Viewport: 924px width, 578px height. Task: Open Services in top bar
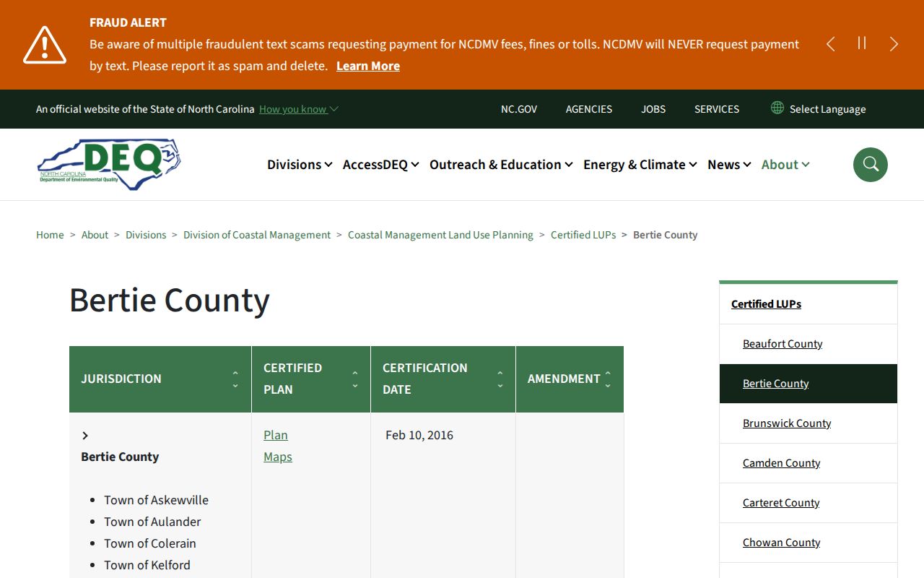(717, 109)
